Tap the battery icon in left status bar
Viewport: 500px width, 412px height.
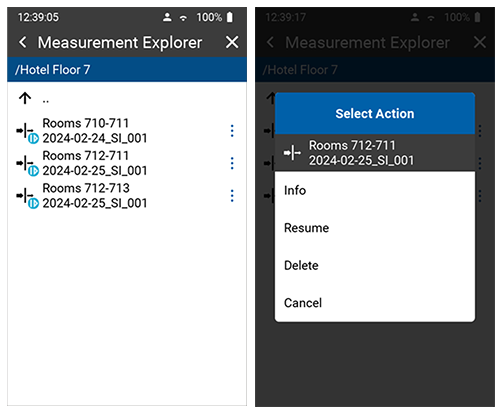tap(230, 17)
